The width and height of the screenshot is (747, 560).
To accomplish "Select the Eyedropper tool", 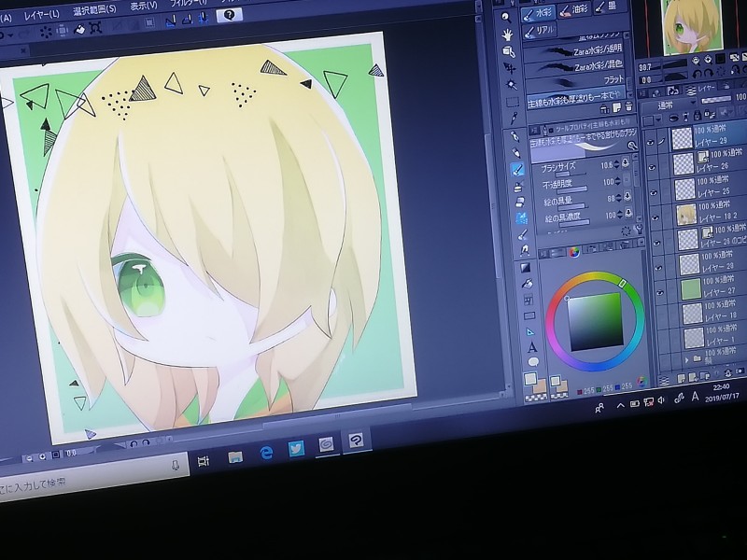I will (514, 119).
